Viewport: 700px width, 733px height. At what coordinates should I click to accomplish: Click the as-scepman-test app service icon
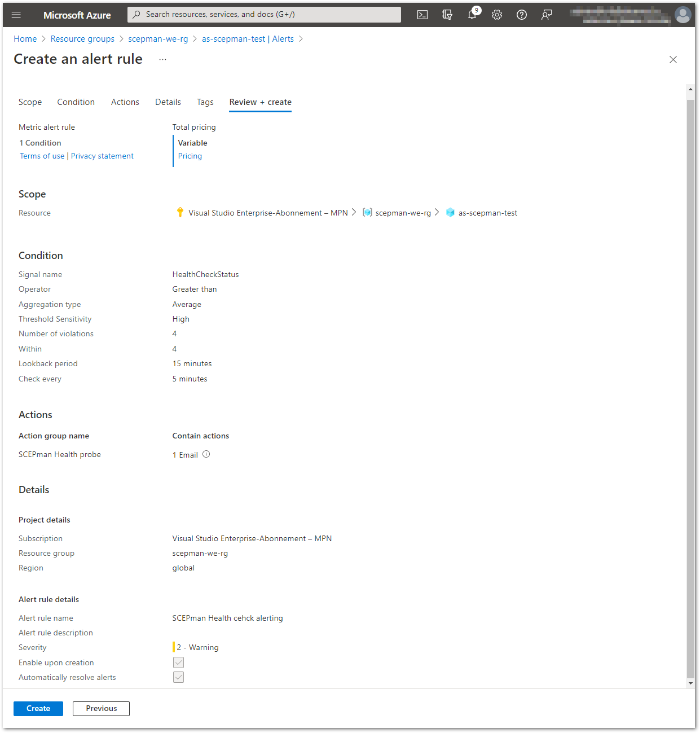[450, 212]
